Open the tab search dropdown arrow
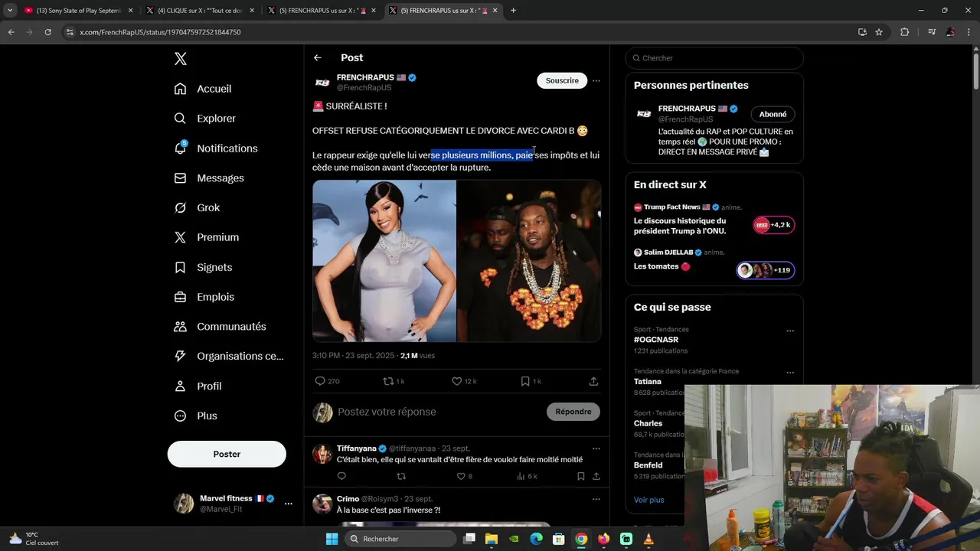Screen dimensions: 980x551 pyautogui.click(x=10, y=11)
